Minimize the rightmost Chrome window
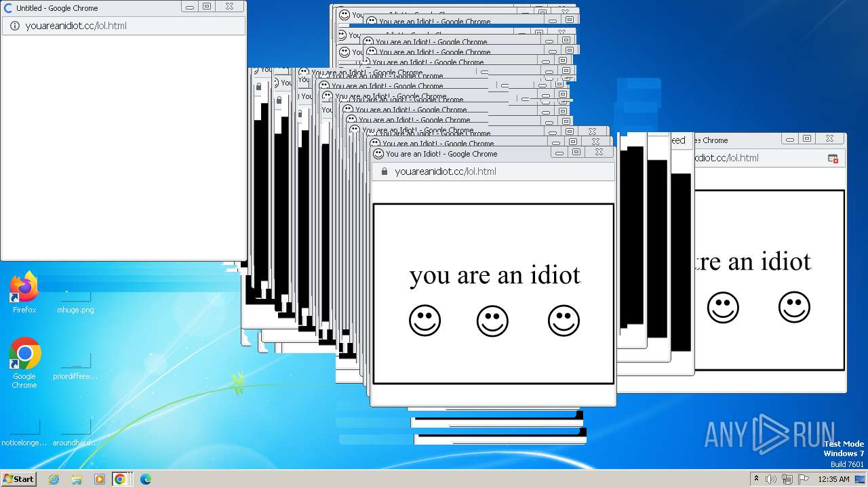 (789, 139)
